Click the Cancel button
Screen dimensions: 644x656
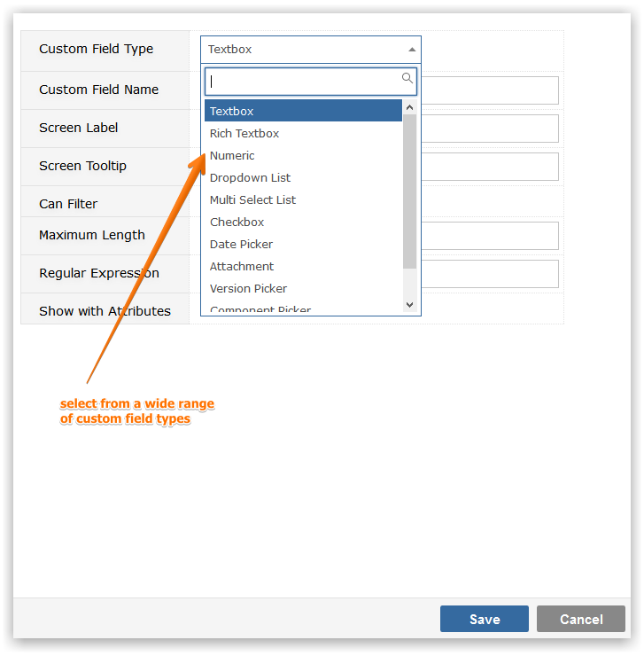pyautogui.click(x=581, y=619)
